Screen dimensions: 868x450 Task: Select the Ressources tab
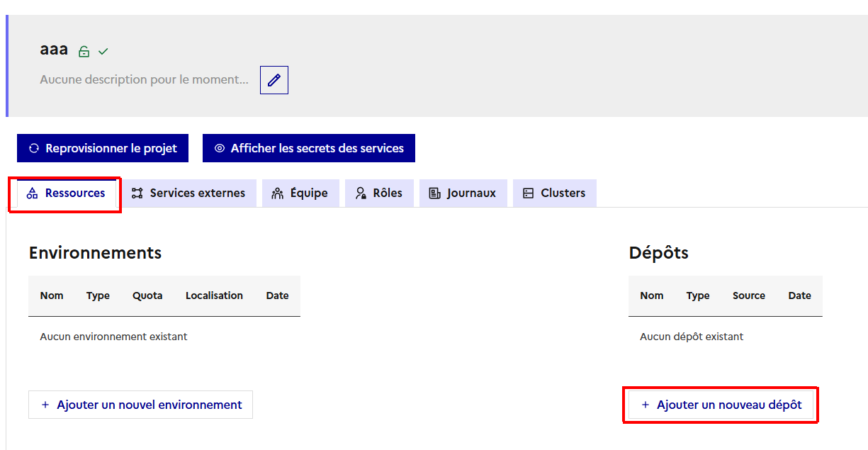(x=66, y=193)
